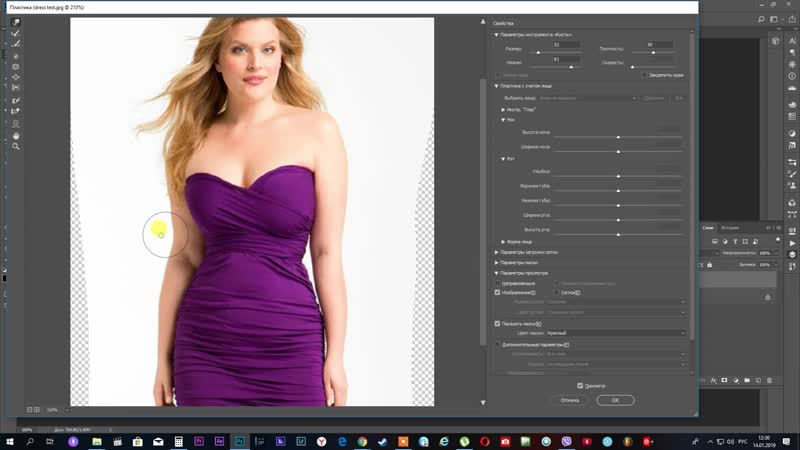Click canvas scroll-down arrow in Liquify
This screenshot has width=800, height=450.
483,403
